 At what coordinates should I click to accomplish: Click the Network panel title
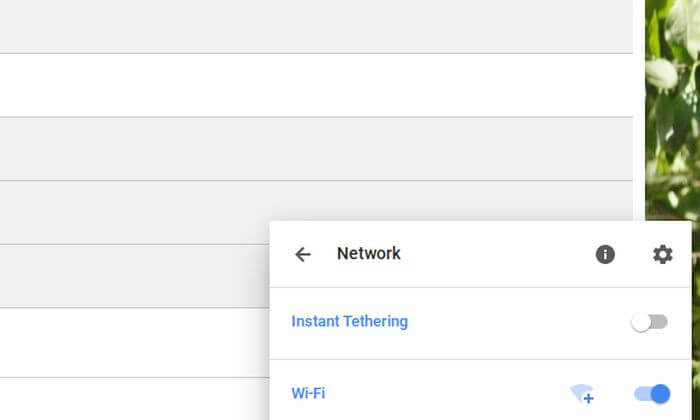368,254
